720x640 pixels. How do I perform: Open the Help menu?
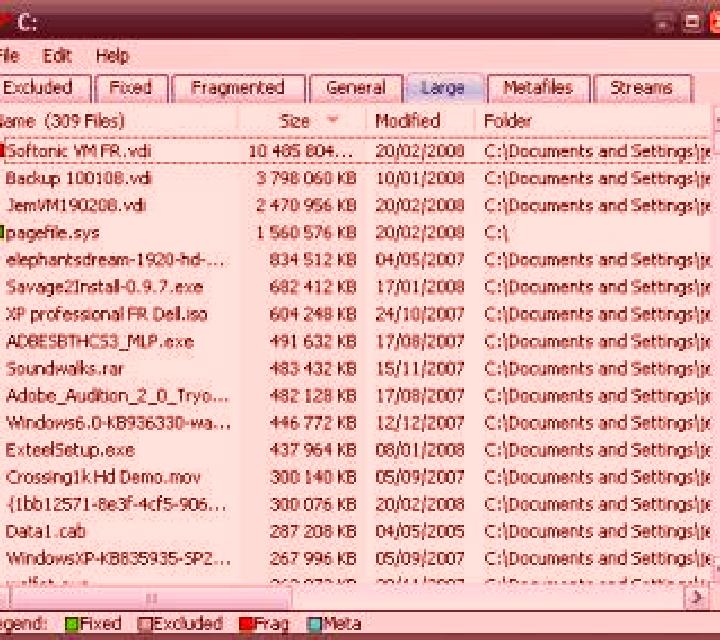(112, 56)
